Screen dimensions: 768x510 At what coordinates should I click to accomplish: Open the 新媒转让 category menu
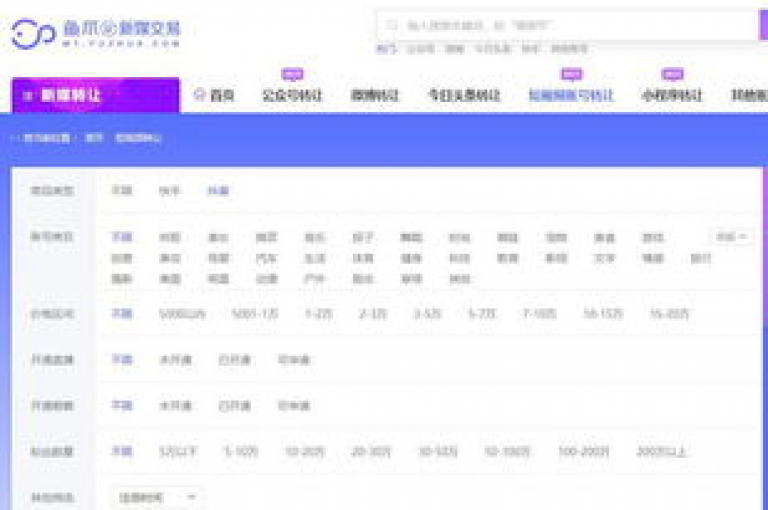coord(96,95)
